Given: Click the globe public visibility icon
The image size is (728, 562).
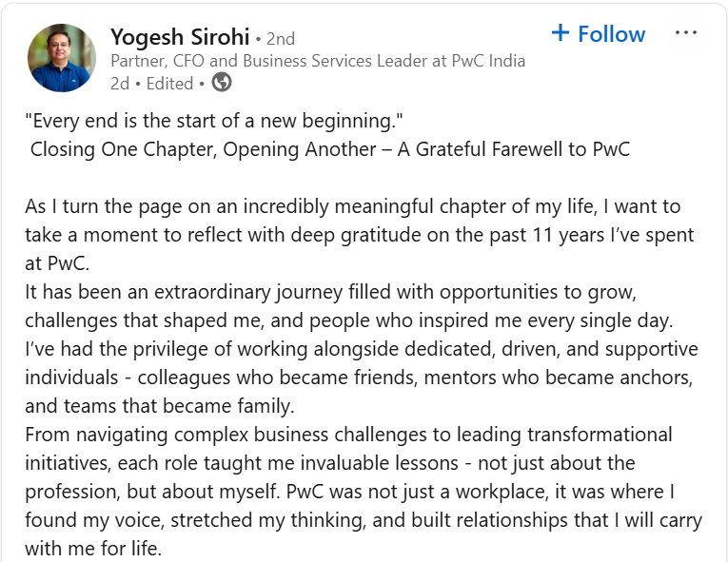Looking at the screenshot, I should [222, 83].
